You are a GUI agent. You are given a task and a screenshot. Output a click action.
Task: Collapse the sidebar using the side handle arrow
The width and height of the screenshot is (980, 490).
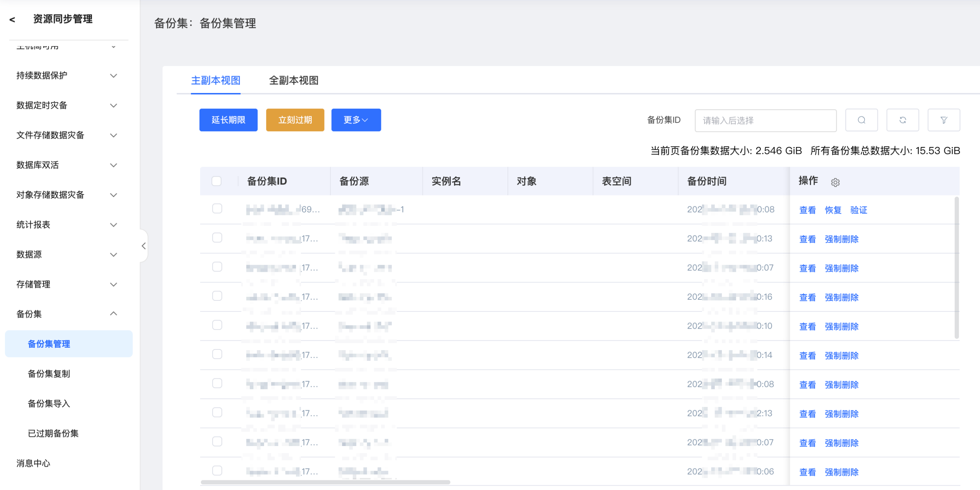coord(143,246)
